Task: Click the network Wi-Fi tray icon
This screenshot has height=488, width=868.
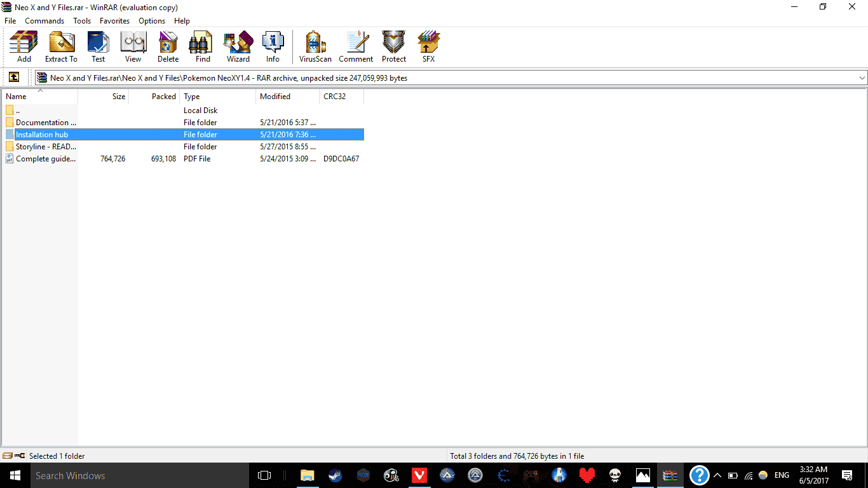Action: (749, 475)
